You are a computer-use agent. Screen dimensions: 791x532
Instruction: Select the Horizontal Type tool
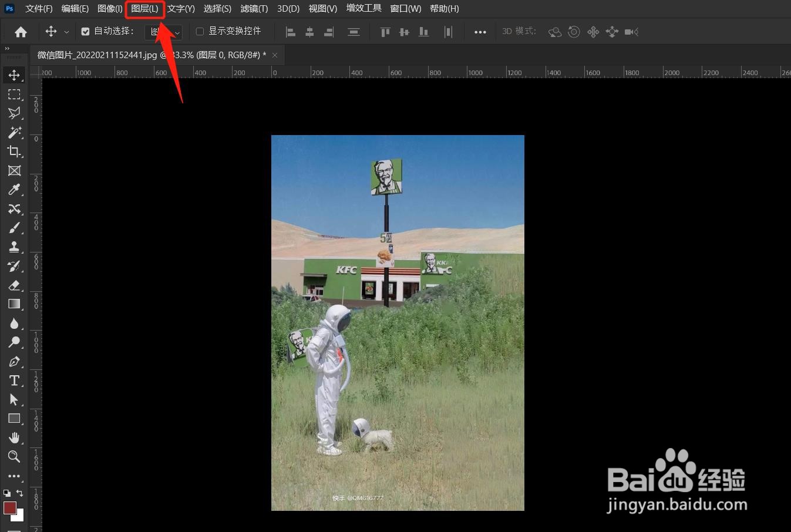click(x=14, y=381)
